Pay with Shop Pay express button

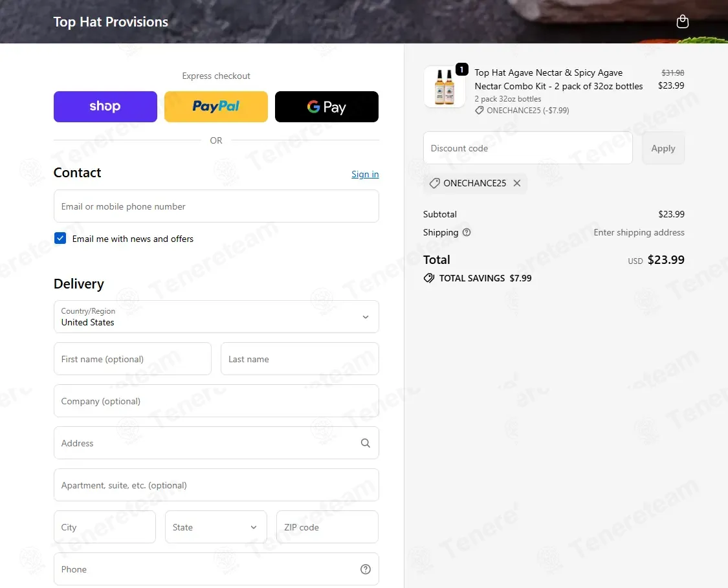(x=105, y=107)
